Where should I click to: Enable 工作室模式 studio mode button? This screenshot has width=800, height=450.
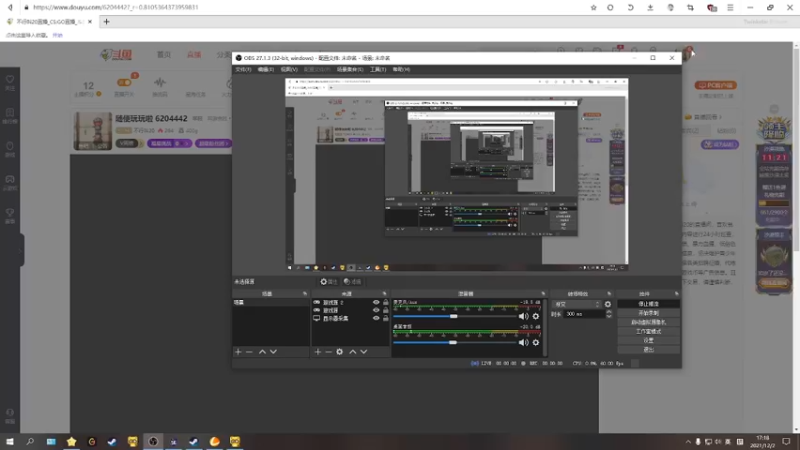click(x=648, y=332)
